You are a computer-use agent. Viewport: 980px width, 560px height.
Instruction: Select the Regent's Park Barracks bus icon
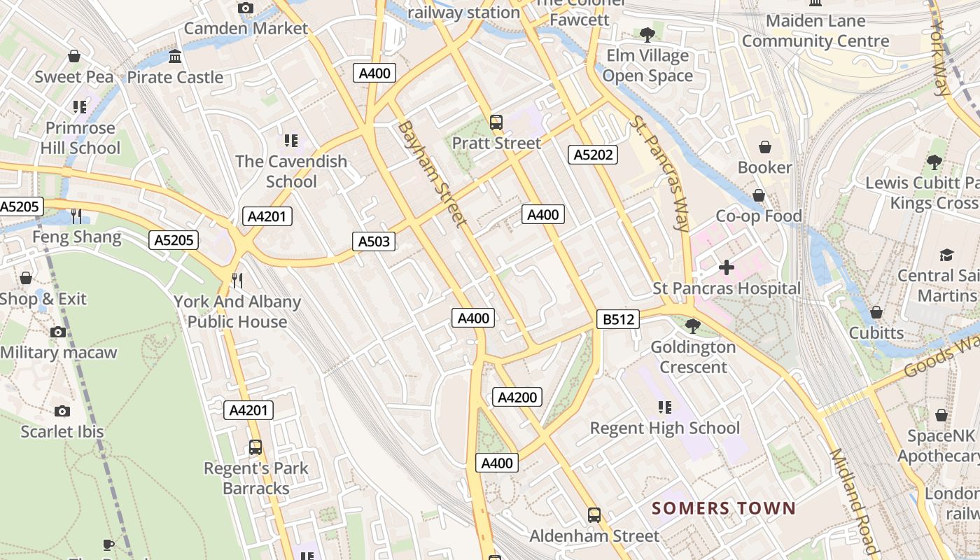(255, 447)
